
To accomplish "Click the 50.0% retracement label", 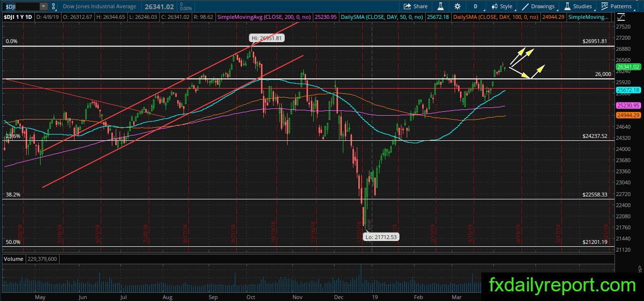I will (x=13, y=242).
